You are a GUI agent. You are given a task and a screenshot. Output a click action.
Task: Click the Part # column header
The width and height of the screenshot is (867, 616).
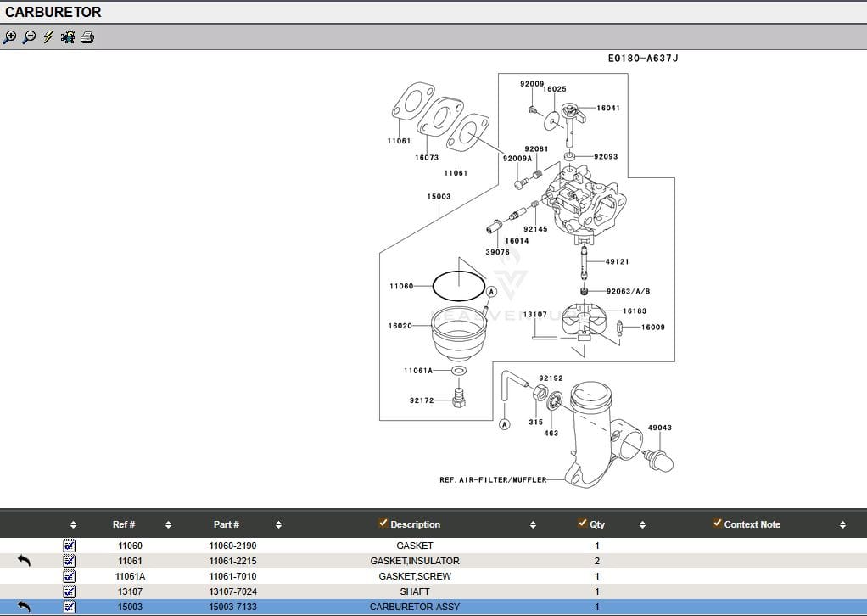227,524
